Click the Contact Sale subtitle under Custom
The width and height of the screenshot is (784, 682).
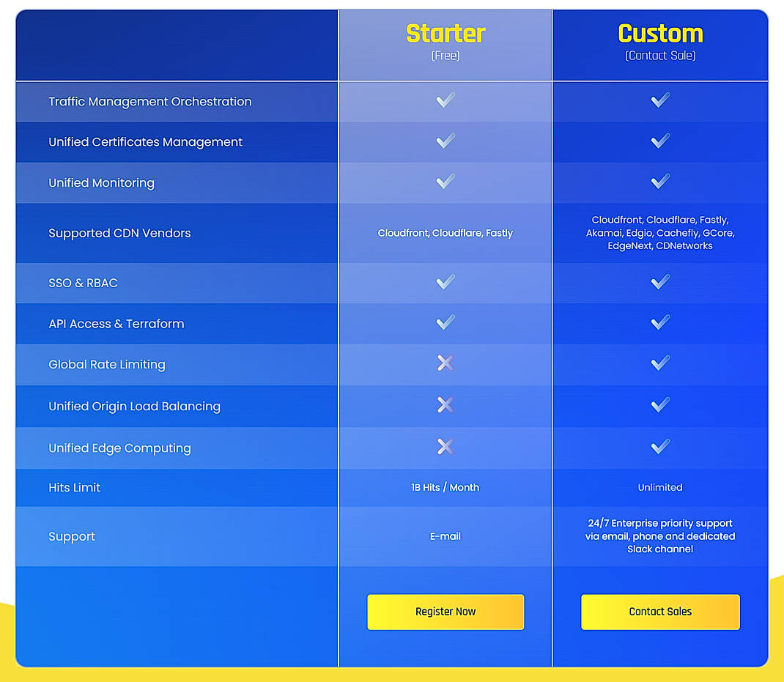pos(659,56)
